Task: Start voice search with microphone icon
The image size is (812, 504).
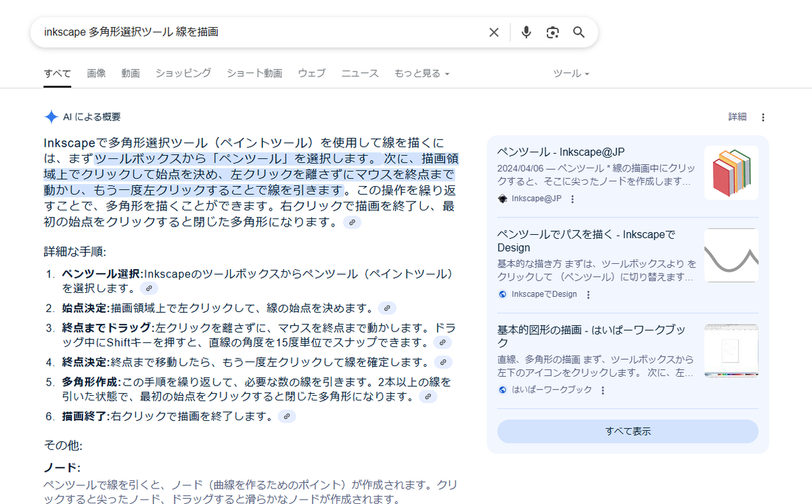Action: pyautogui.click(x=526, y=32)
